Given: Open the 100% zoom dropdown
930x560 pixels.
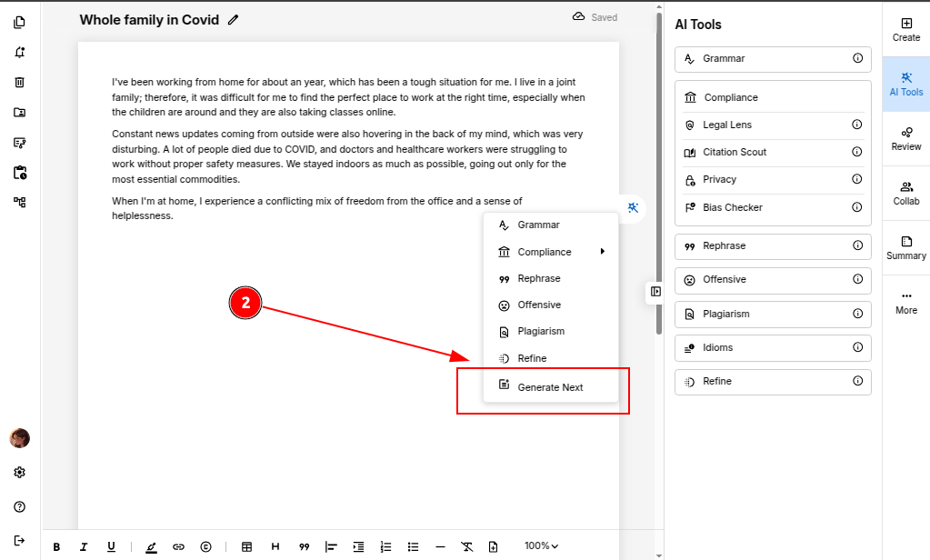Looking at the screenshot, I should 541,546.
